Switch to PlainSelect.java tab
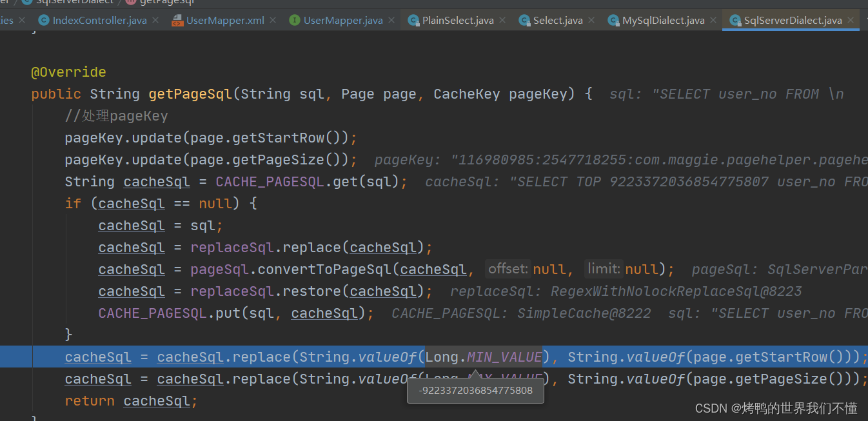Screen dimensions: 868x421 point(458,20)
